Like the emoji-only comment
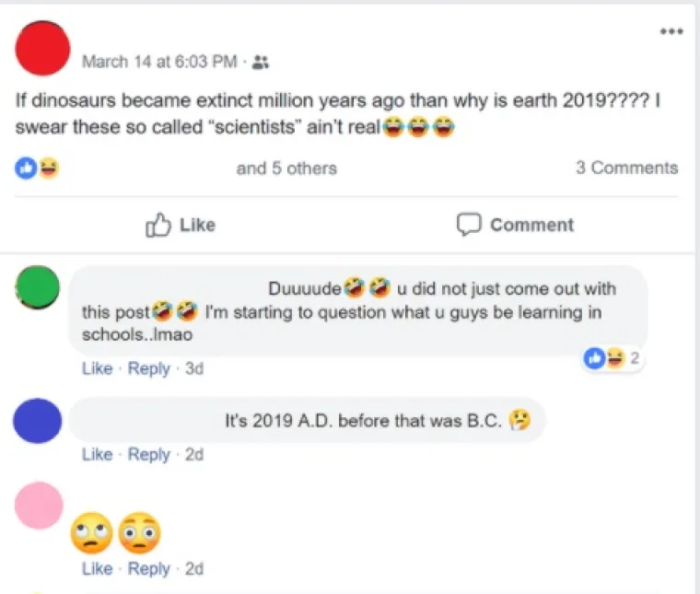This screenshot has height=594, width=700. coord(97,568)
